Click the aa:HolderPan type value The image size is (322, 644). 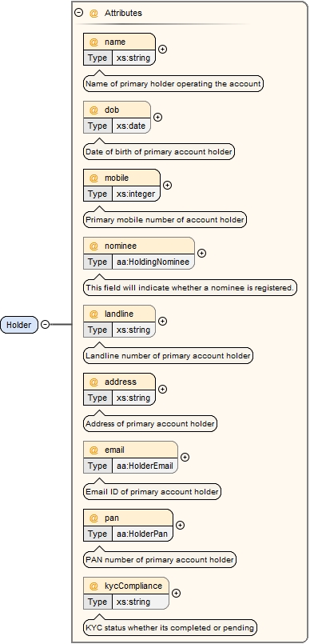coord(142,534)
